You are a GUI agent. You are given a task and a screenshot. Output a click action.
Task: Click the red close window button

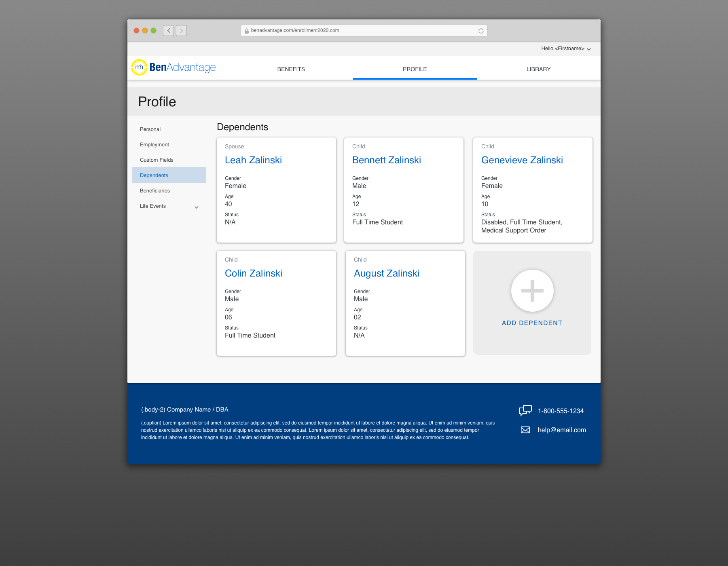[x=137, y=30]
